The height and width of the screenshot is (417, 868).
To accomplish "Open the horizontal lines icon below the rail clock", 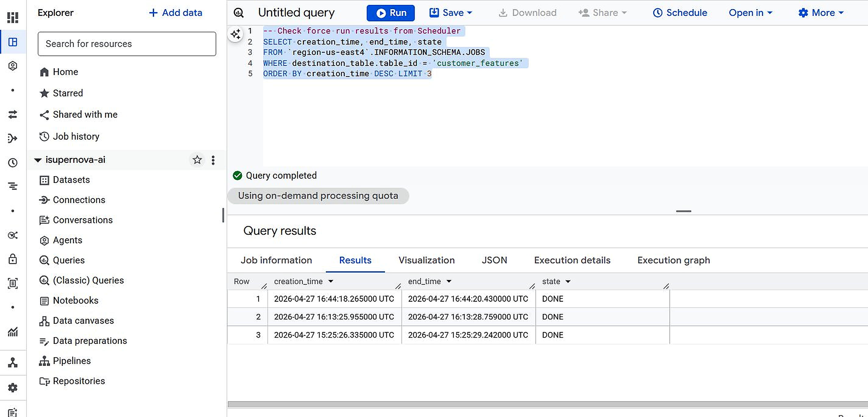I will pyautogui.click(x=13, y=186).
